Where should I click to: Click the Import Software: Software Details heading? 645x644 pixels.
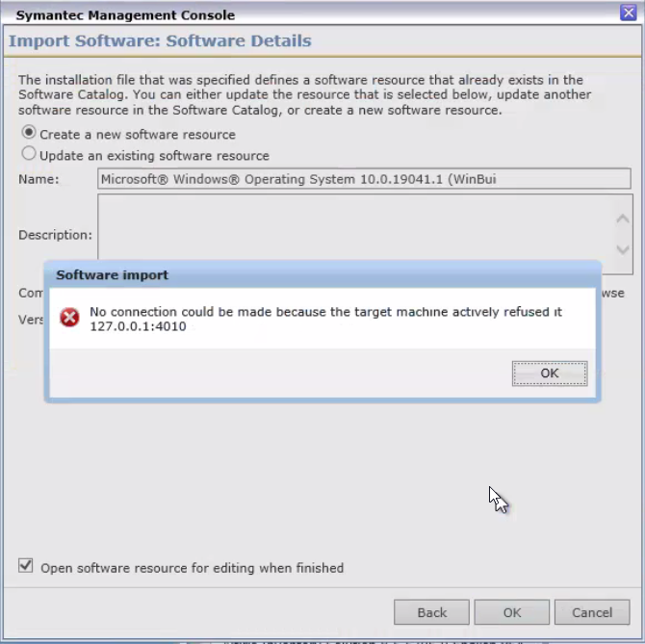[x=160, y=40]
